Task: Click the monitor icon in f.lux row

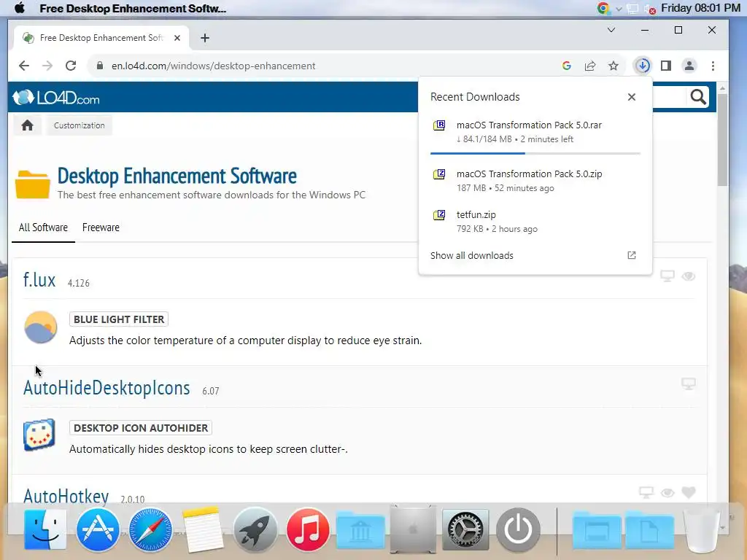Action: [x=667, y=276]
